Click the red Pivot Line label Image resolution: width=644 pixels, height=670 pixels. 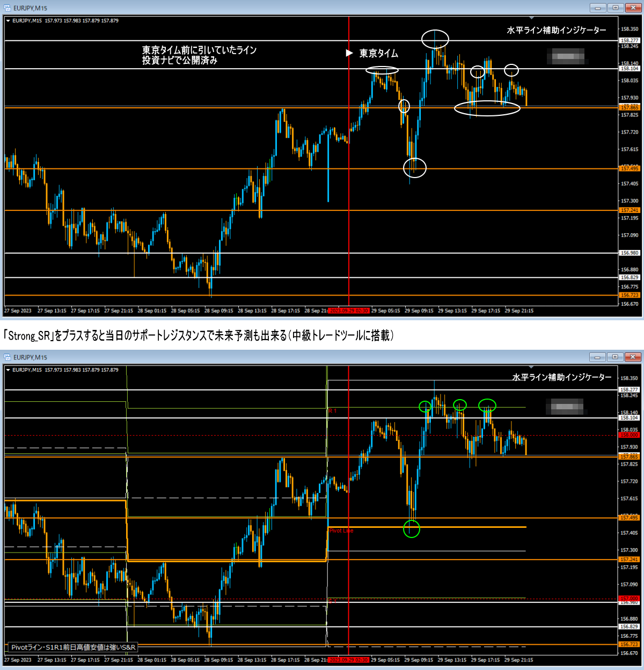(341, 531)
